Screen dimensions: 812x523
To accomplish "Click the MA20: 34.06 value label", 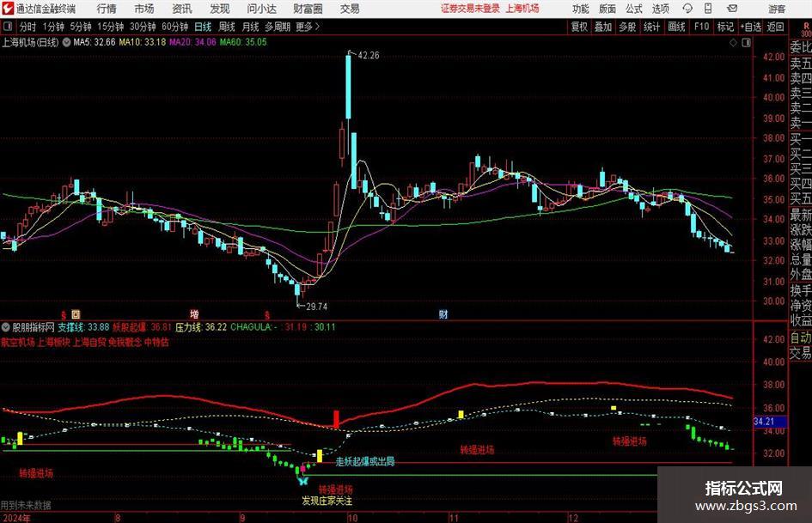I will point(192,42).
